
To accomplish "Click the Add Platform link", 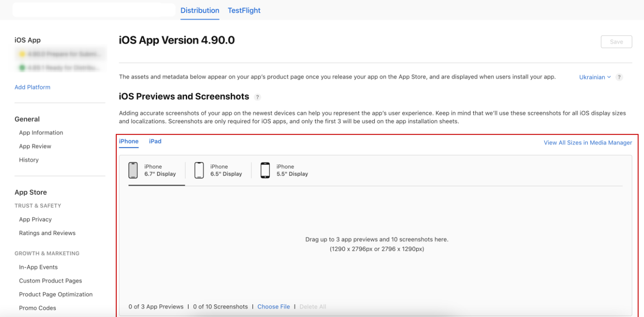I will 32,87.
